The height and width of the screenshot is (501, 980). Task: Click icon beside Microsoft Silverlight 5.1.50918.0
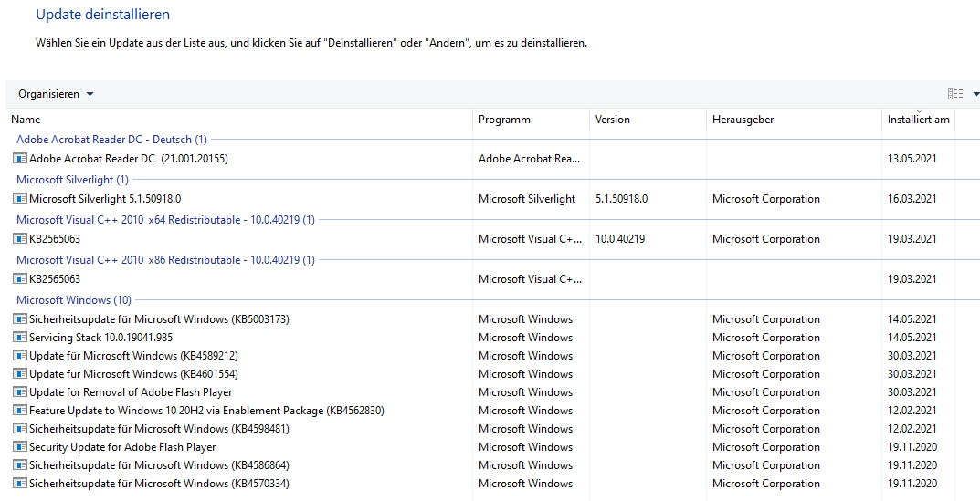click(x=20, y=199)
